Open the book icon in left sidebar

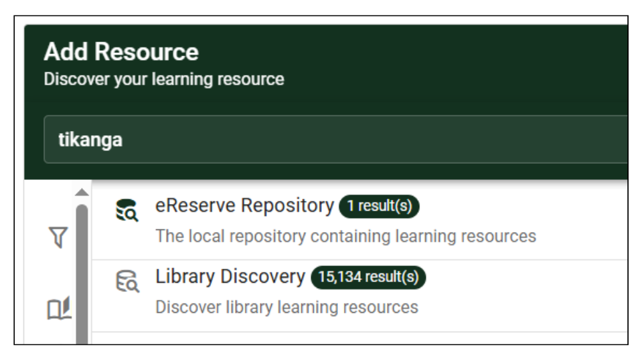tap(59, 308)
